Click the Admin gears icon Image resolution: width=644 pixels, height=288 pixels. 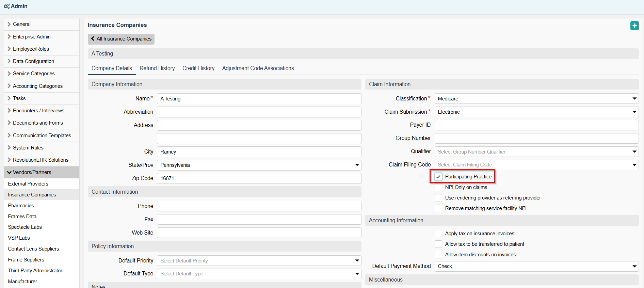coord(6,6)
